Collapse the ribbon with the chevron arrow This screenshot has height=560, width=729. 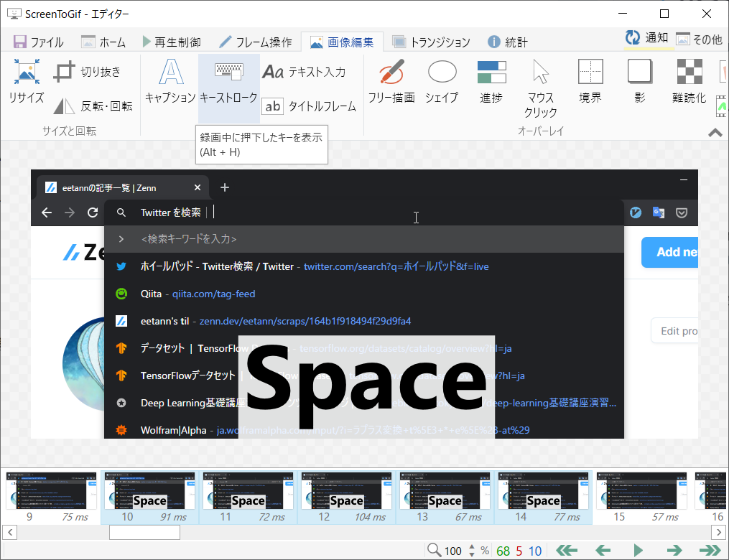715,133
